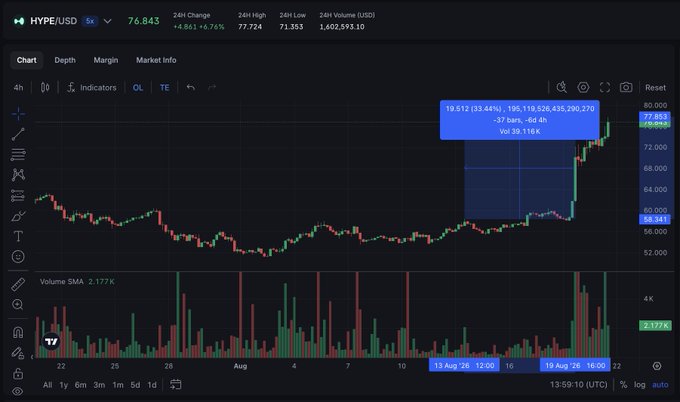Click the Volume SMA indicator legend
This screenshot has width=680, height=402.
click(x=77, y=282)
